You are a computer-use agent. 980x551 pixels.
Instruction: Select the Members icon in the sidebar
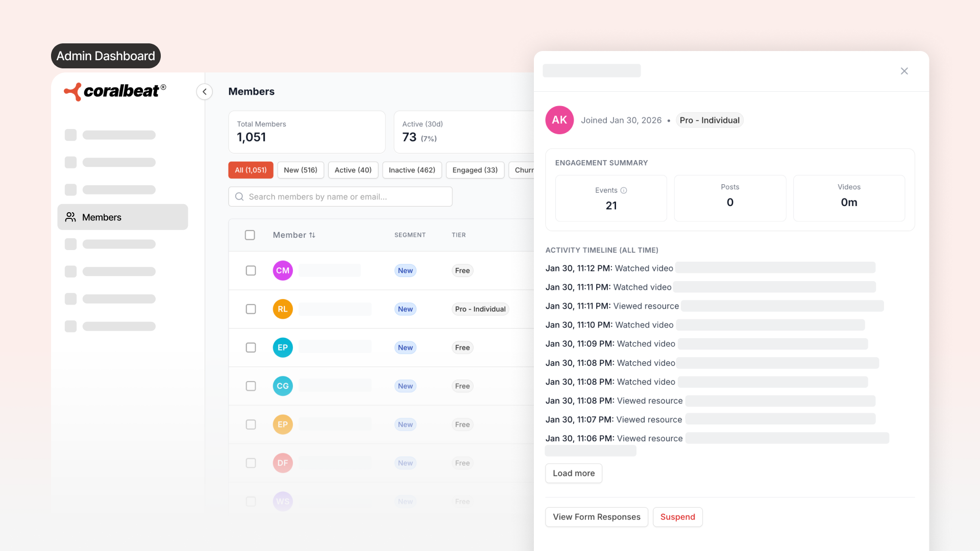[71, 217]
